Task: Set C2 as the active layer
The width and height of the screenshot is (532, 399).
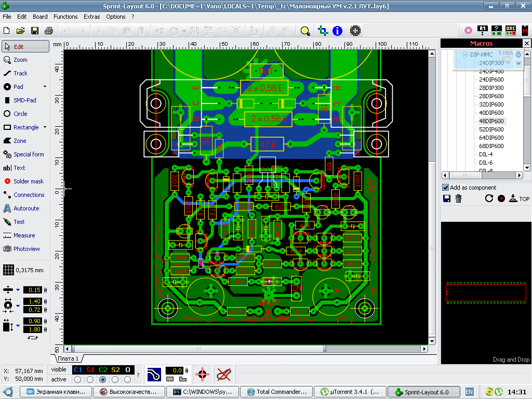Action: point(103,379)
